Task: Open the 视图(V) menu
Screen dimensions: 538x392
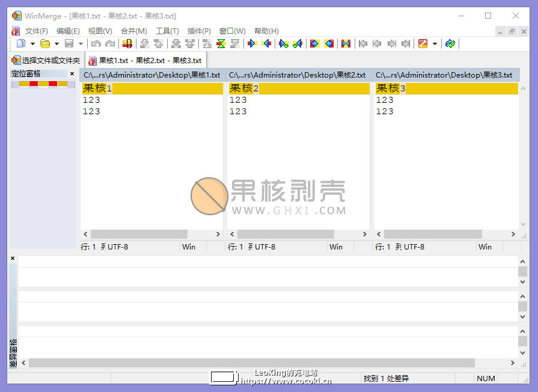Action: point(100,31)
